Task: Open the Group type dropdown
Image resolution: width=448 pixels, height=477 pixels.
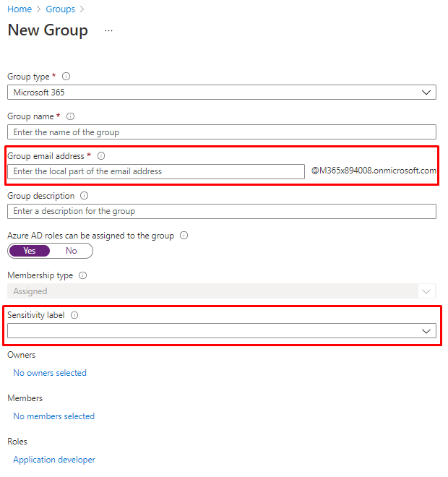Action: (221, 93)
